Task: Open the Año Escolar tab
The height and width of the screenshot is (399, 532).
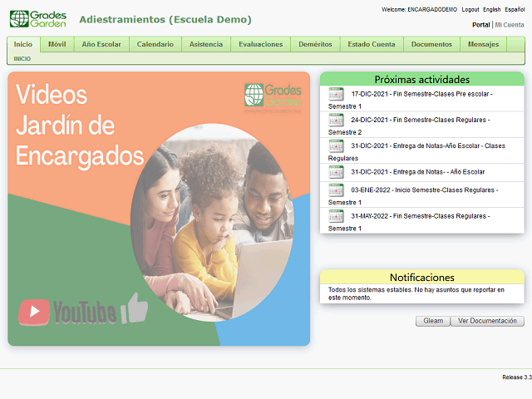Action: 101,44
